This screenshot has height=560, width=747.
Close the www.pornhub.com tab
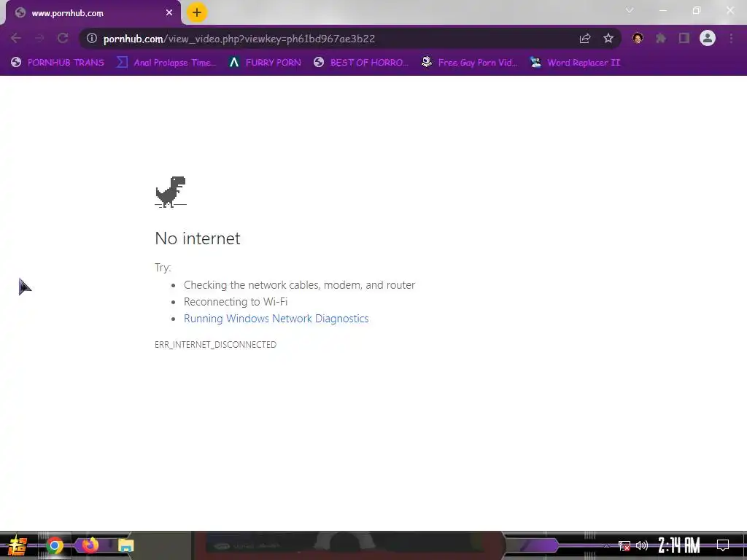(x=169, y=13)
